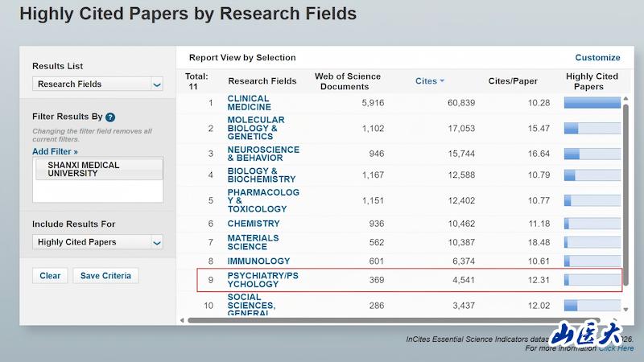The height and width of the screenshot is (362, 644).
Task: Click the Web of Science Documents header
Action: coord(346,81)
